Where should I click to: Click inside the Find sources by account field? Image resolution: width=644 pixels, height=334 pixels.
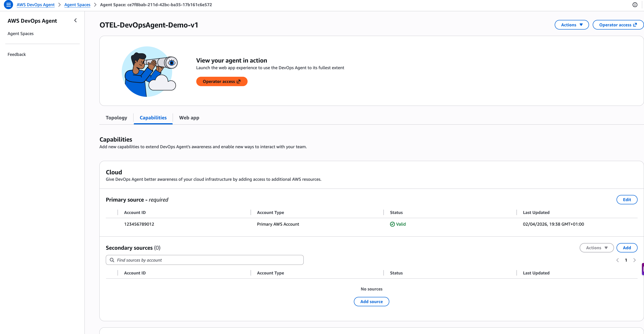(205, 260)
